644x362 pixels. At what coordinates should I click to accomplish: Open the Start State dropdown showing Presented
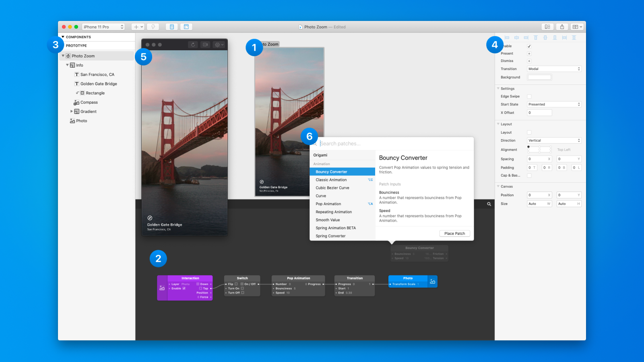554,104
